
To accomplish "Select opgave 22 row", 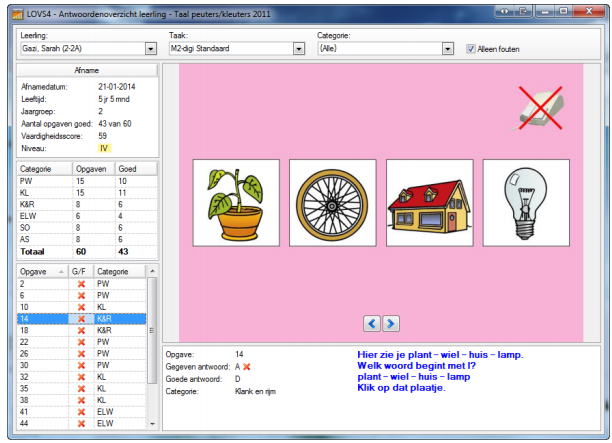I will tap(82, 342).
